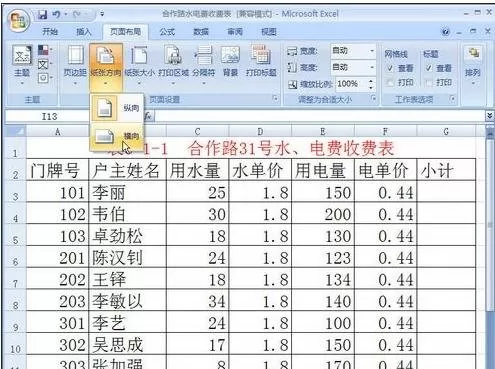Open 工作表选项 dialog launcher

tap(452, 99)
